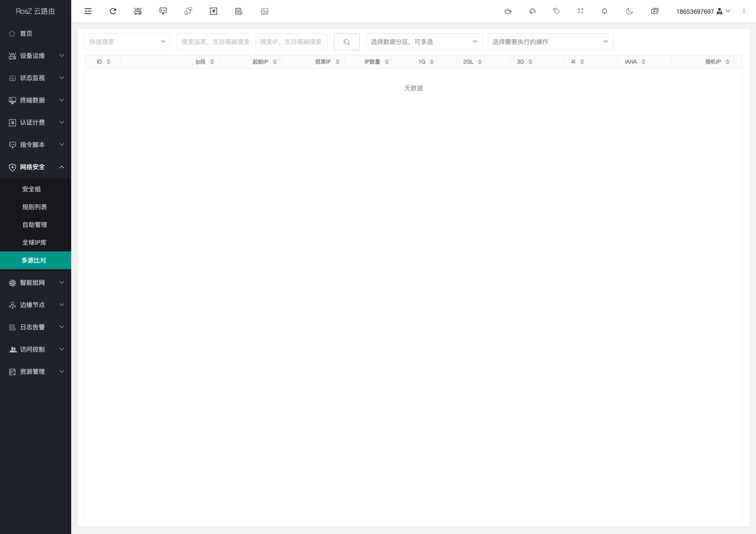Open the 选择数据分区 multi-select dropdown
The width and height of the screenshot is (756, 534).
click(x=424, y=42)
